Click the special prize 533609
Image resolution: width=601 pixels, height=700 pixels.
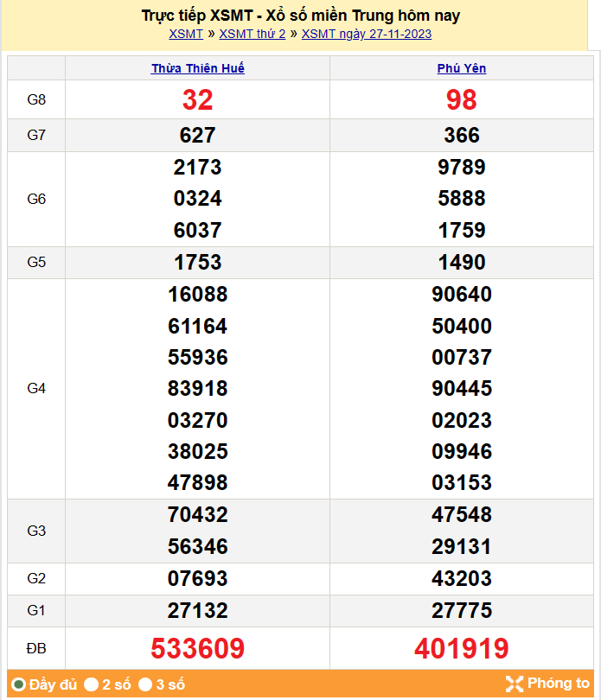197,648
